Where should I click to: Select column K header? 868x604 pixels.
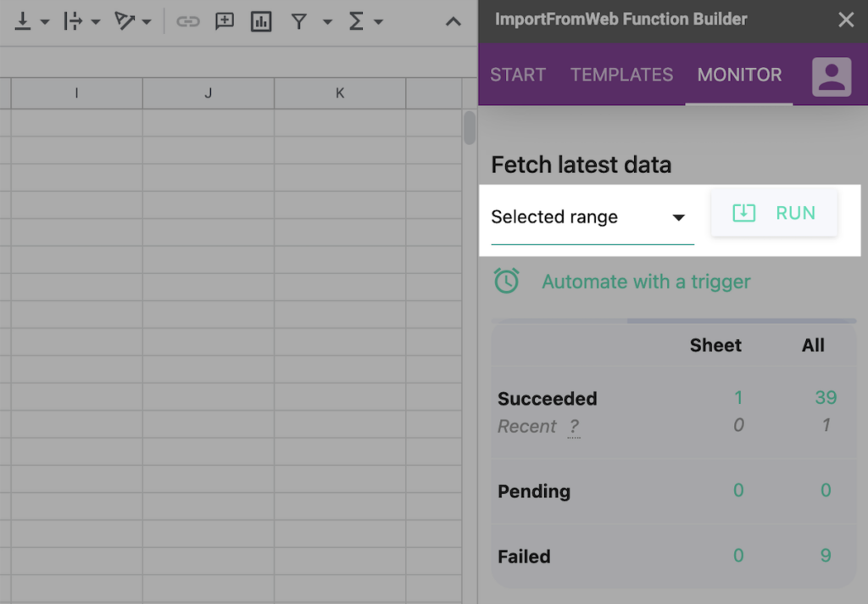tap(340, 93)
